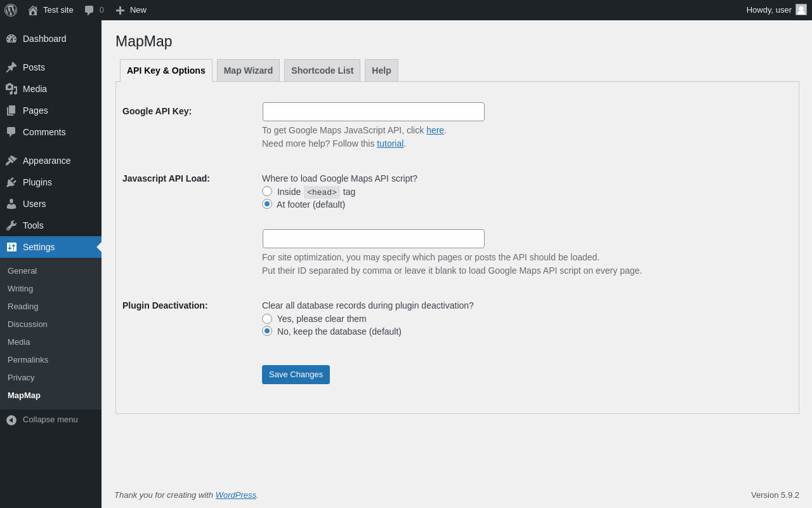Click the user avatar icon
This screenshot has height=508, width=812.
[801, 10]
